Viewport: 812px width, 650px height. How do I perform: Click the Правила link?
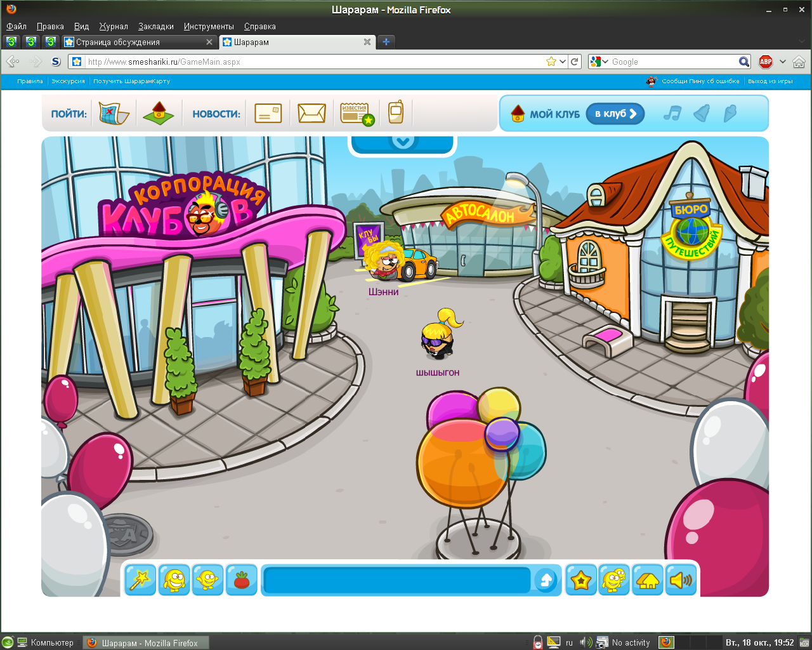click(x=30, y=81)
